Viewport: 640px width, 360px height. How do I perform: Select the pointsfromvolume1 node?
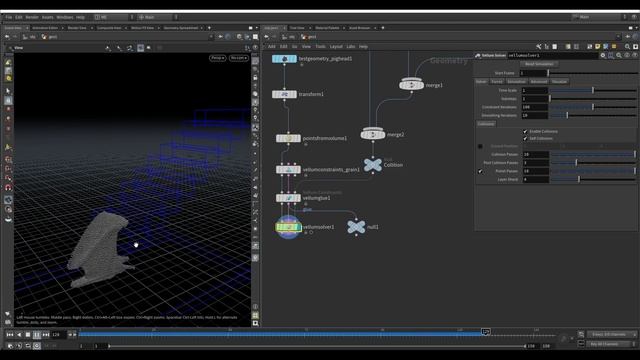pos(288,138)
